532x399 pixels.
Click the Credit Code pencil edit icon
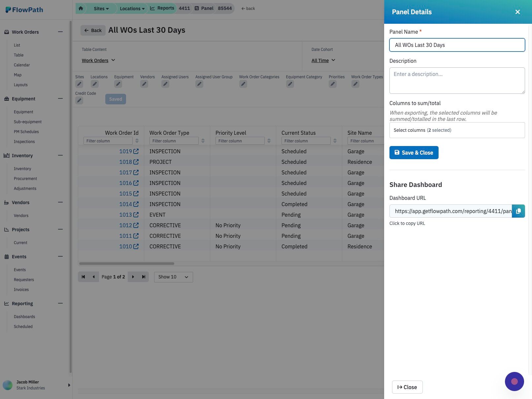79,101
